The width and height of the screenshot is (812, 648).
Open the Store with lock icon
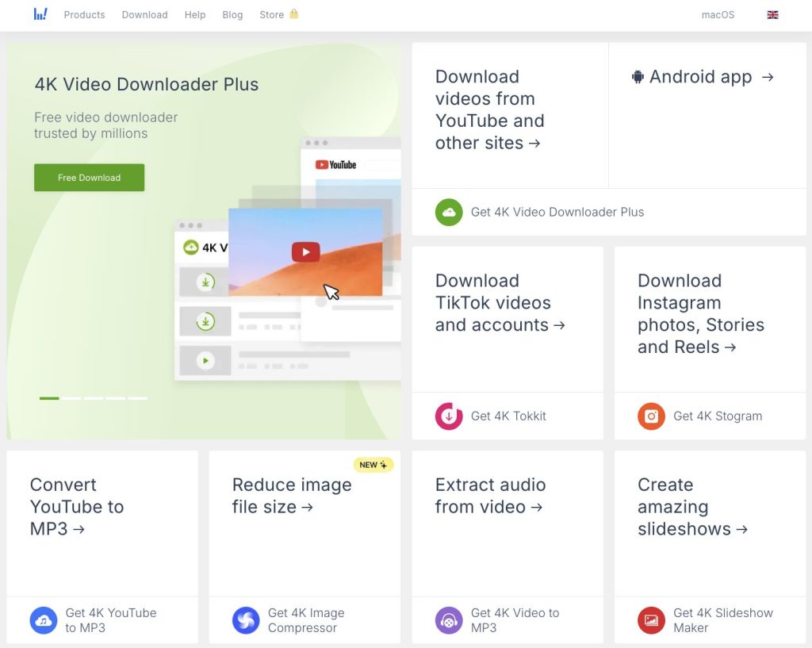278,15
